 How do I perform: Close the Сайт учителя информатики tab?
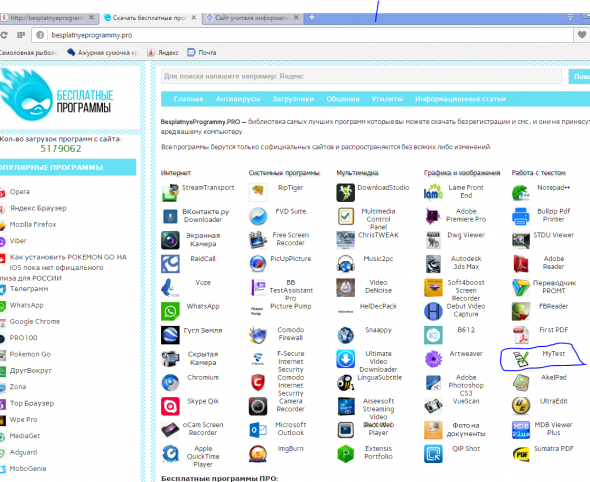pyautogui.click(x=297, y=17)
